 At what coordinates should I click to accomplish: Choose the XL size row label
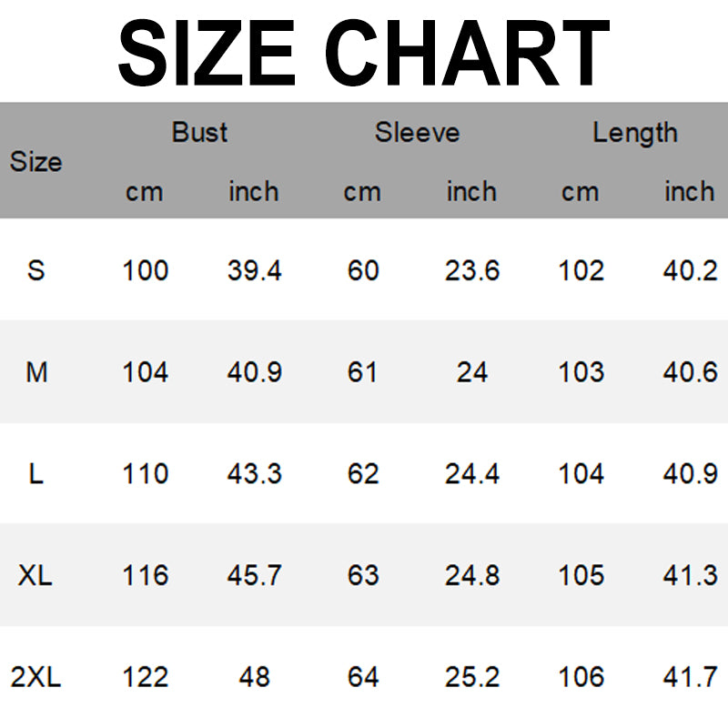[x=36, y=575]
